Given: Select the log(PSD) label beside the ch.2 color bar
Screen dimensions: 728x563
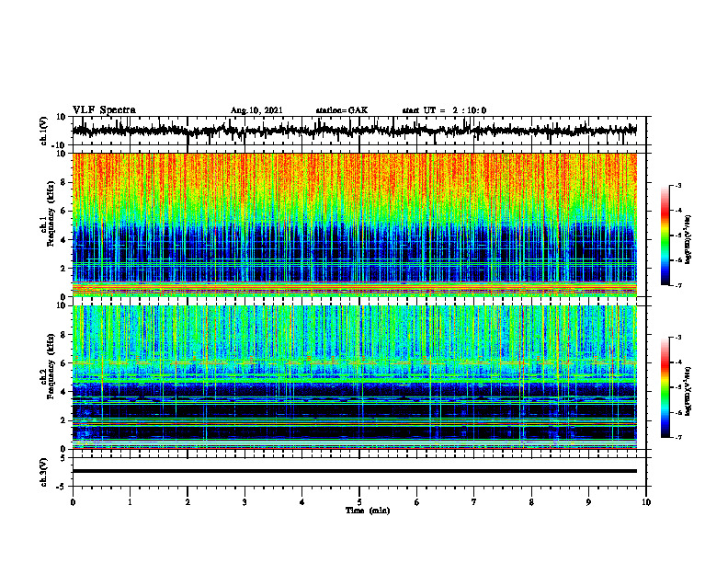Looking at the screenshot, I should 688,391.
